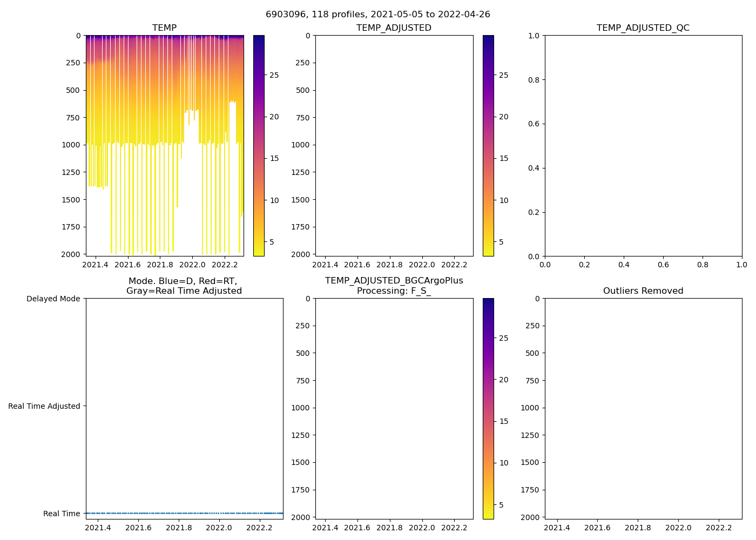
Task: Click the 2022.0 tick under TEMP plot
Action: 192,265
